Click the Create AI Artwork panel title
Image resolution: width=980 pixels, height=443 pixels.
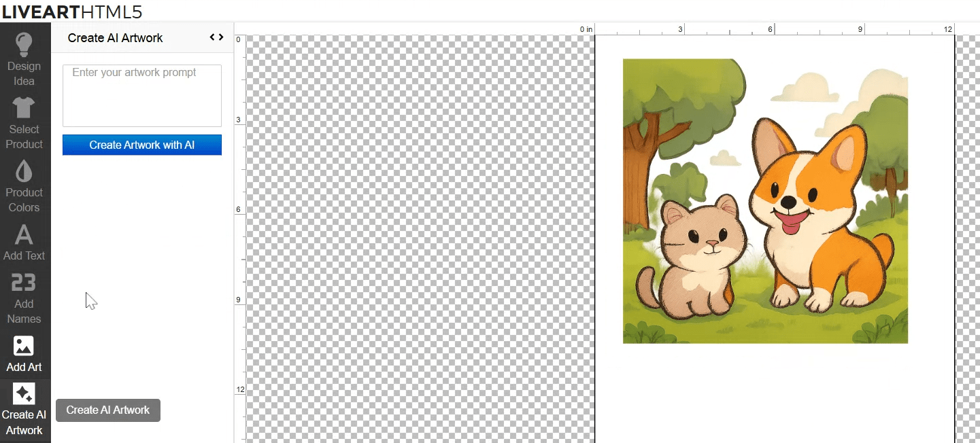coord(116,38)
